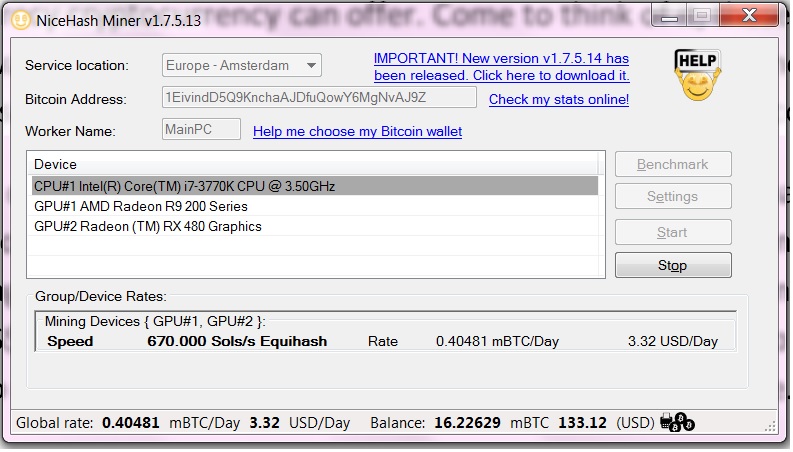Click the Bitcoin Address input field
Viewport: 793px width, 452px height.
(319, 97)
